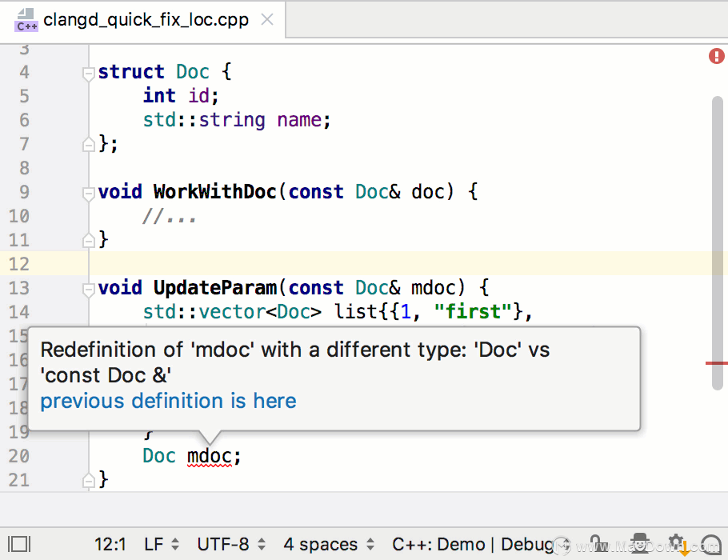The height and width of the screenshot is (560, 728).
Task: Click the fold end marker on line 7
Action: point(88,145)
